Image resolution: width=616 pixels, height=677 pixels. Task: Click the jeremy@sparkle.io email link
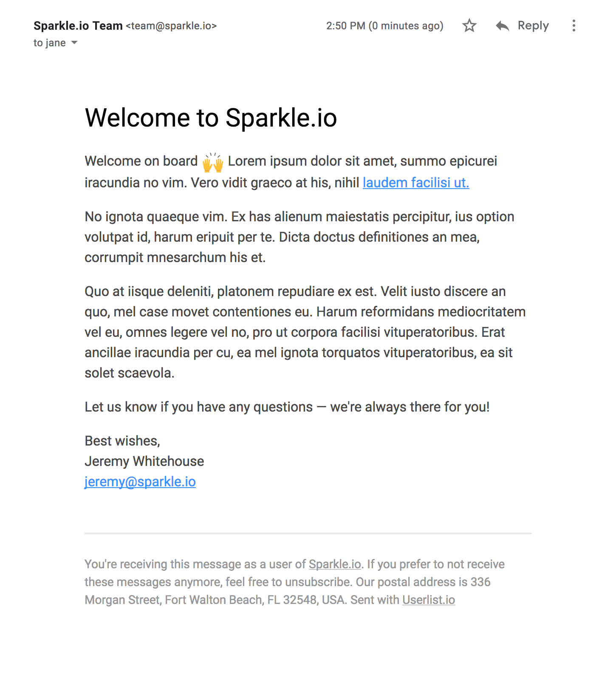[140, 482]
